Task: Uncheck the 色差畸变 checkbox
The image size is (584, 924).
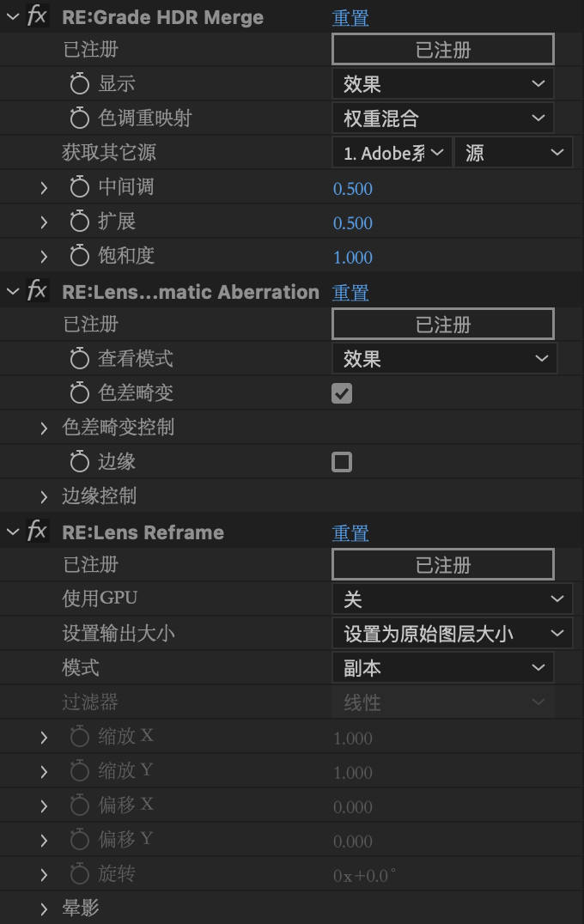Action: [342, 393]
